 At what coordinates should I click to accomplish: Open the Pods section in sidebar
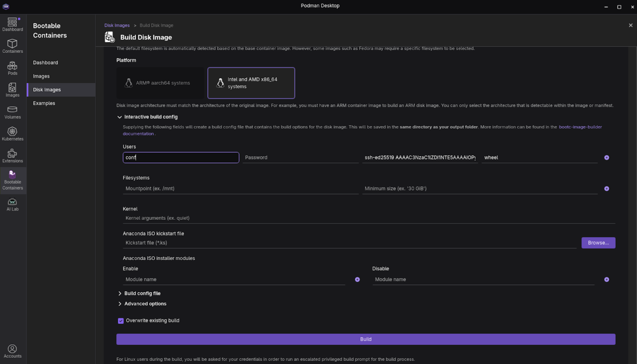click(12, 68)
